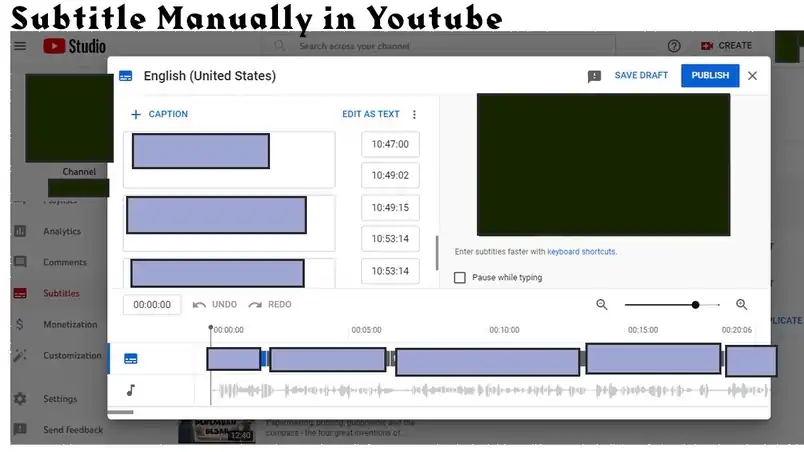Zoom in the timeline with magnifier plus
804x452 pixels.
tap(741, 305)
